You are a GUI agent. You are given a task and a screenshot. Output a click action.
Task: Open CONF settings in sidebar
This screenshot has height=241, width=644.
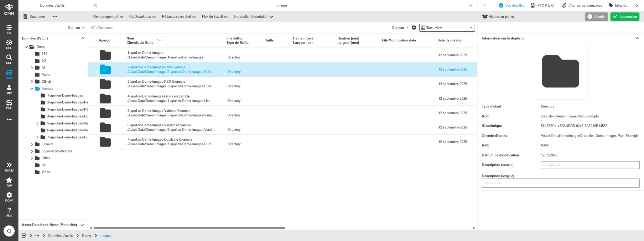click(x=9, y=197)
